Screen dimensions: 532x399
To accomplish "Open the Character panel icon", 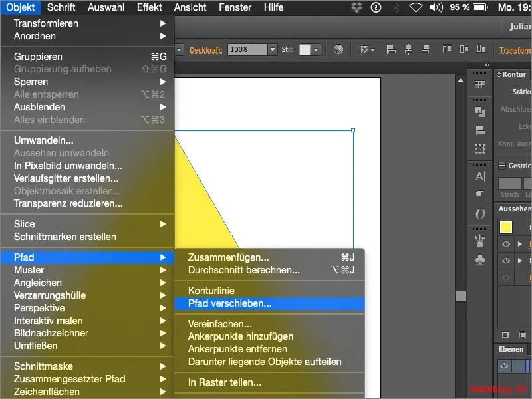I will pos(479,176).
